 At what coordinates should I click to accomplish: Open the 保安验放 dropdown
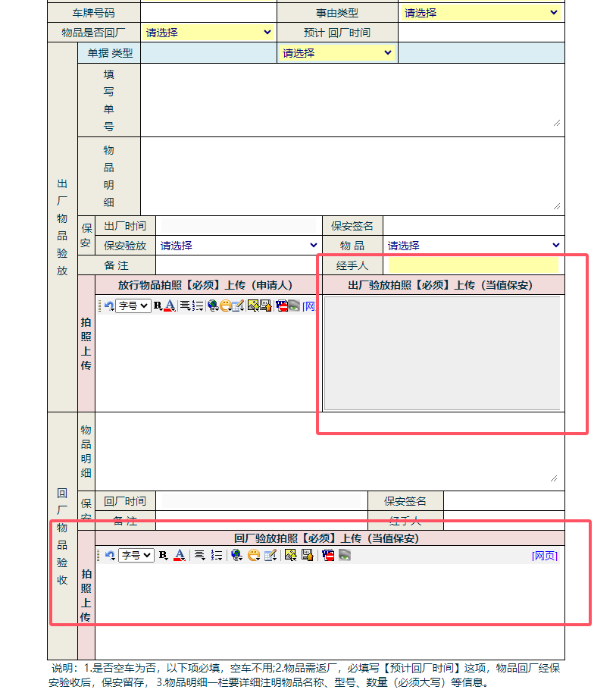coord(238,246)
